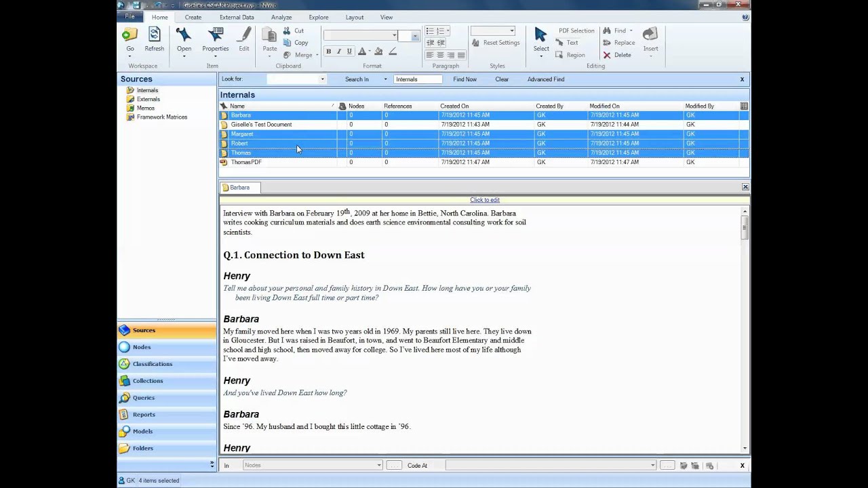
Task: Open Advanced Find
Action: coord(546,79)
